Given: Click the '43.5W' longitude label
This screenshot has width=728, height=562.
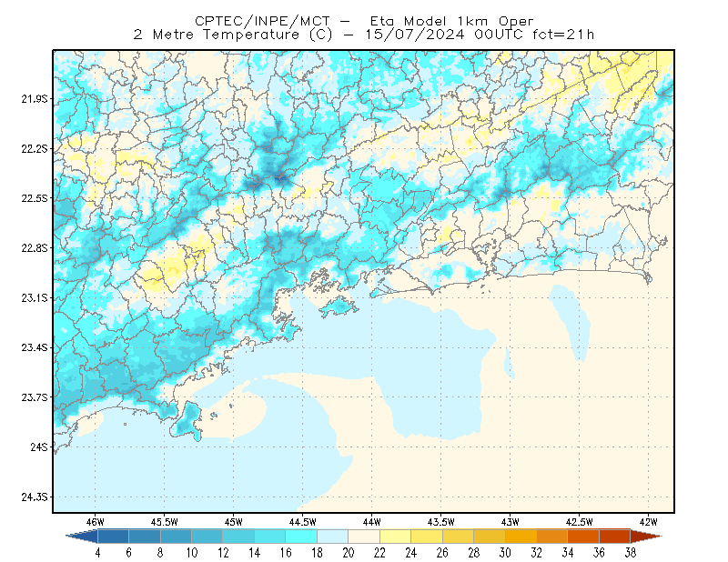Looking at the screenshot, I should [440, 522].
